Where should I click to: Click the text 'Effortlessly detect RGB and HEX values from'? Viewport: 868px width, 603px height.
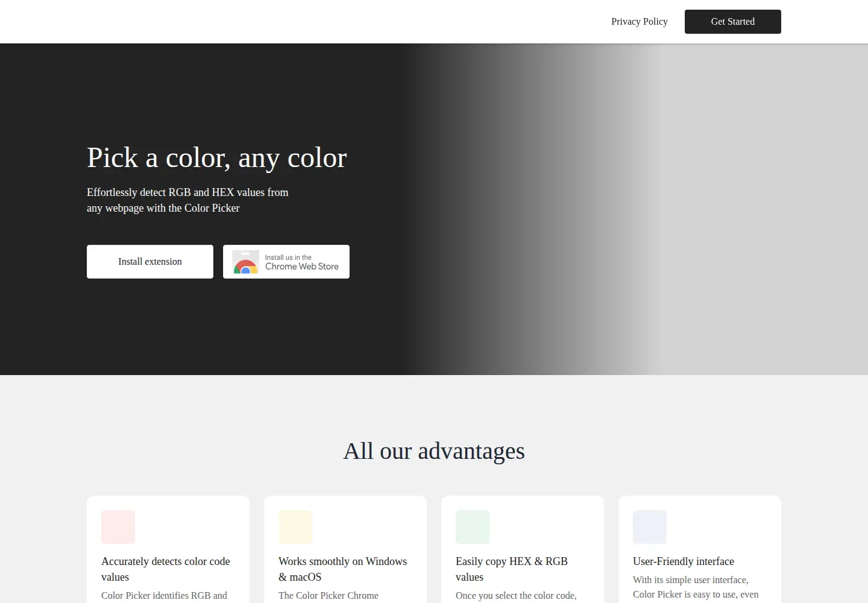point(187,192)
